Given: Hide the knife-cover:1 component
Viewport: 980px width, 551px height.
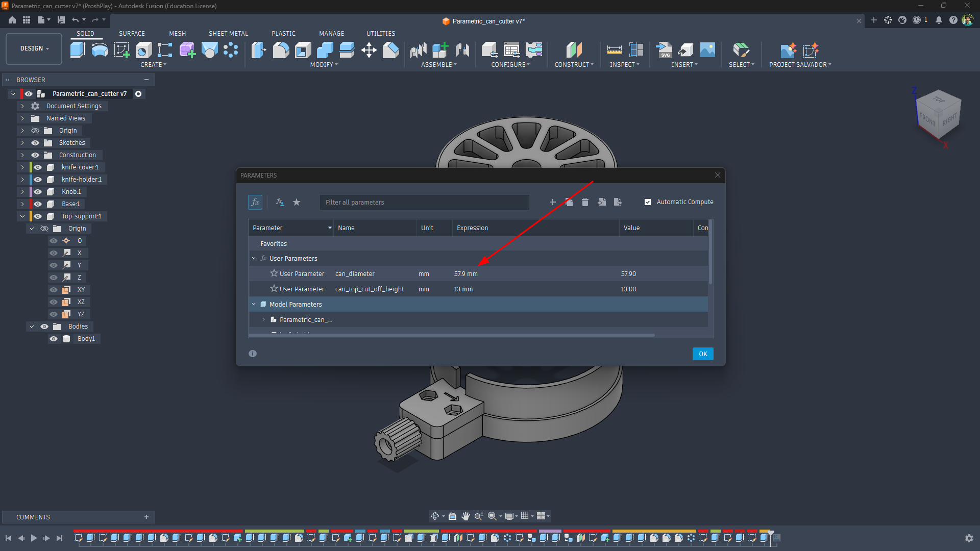Looking at the screenshot, I should coord(38,167).
